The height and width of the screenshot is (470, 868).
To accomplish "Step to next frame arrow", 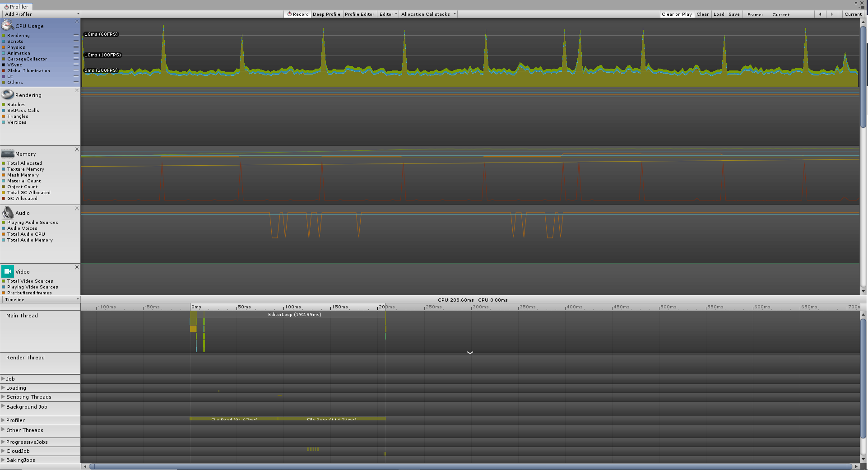I will pyautogui.click(x=832, y=14).
